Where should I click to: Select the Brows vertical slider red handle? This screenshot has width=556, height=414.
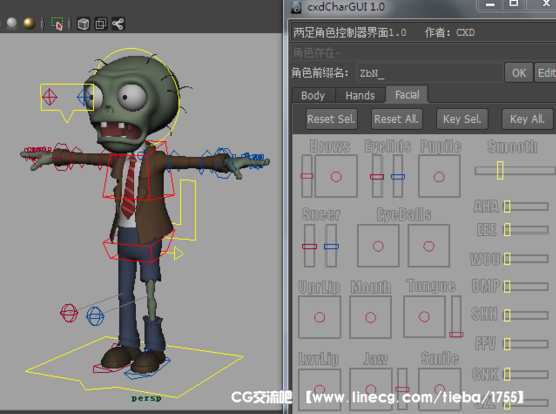pos(307,176)
